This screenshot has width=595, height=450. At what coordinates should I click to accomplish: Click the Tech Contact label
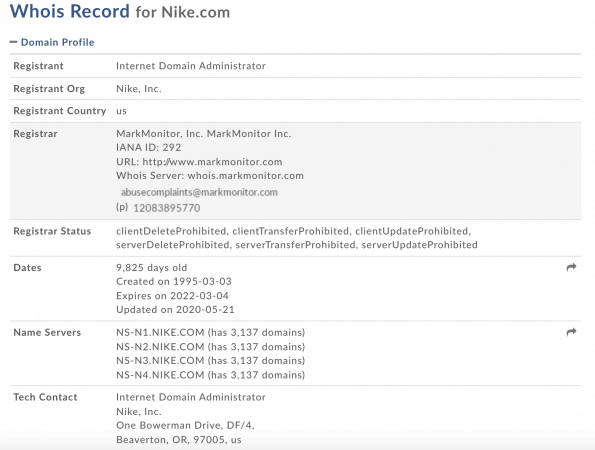(x=45, y=397)
